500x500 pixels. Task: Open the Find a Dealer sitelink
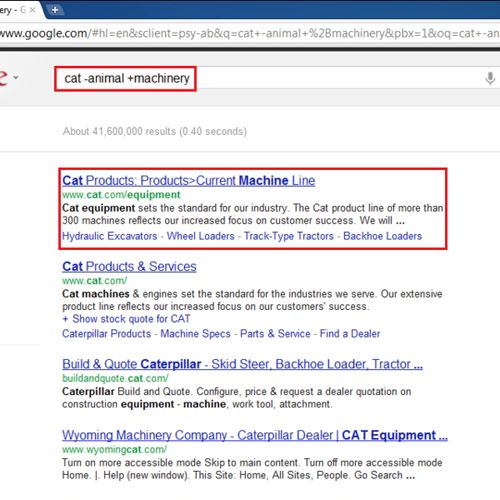[x=350, y=334]
